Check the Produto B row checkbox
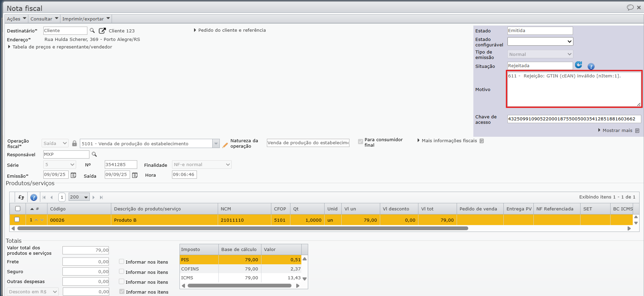This screenshot has width=644, height=296. pos(17,220)
